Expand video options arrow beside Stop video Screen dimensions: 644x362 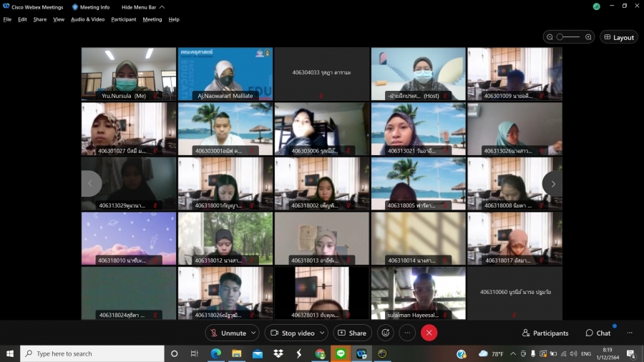[x=322, y=333]
